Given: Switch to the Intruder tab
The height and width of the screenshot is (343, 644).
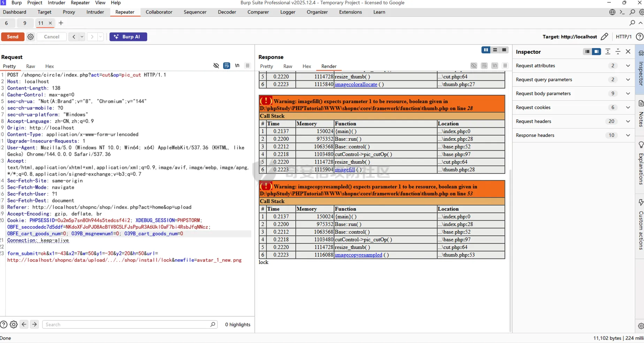Looking at the screenshot, I should [x=95, y=12].
